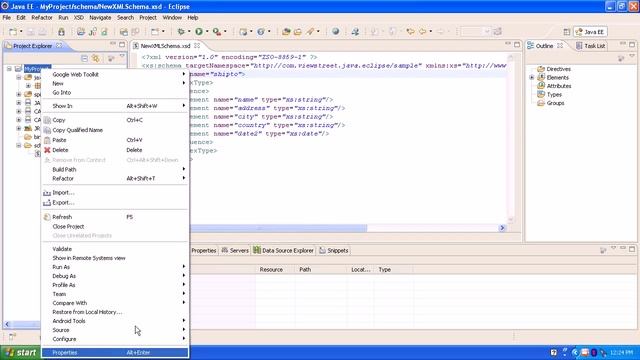
Task: Open the Configure submenu
Action: coord(115,339)
